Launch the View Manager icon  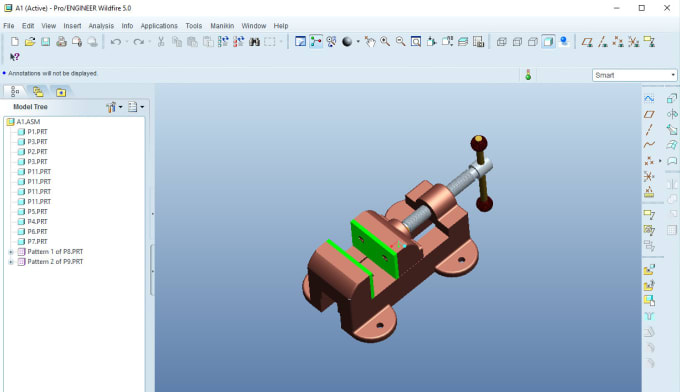point(478,42)
